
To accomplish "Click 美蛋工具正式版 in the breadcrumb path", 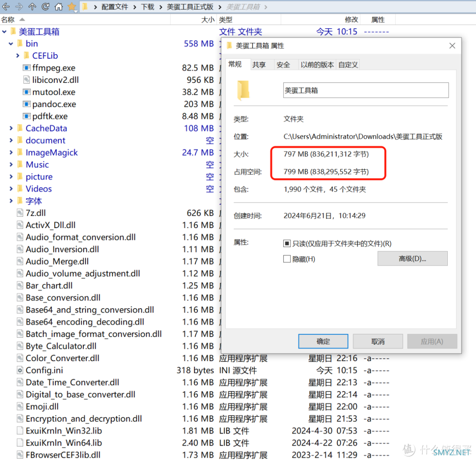I will (190, 7).
